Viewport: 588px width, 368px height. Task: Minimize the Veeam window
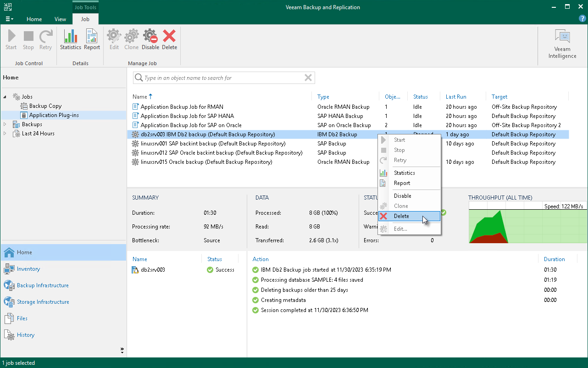pos(554,7)
